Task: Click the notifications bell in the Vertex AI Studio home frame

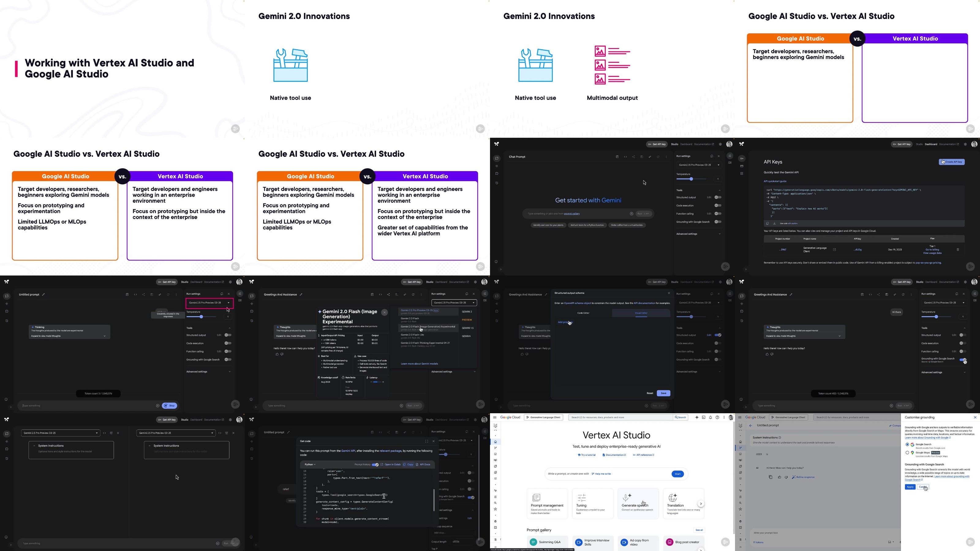Action: (x=710, y=417)
